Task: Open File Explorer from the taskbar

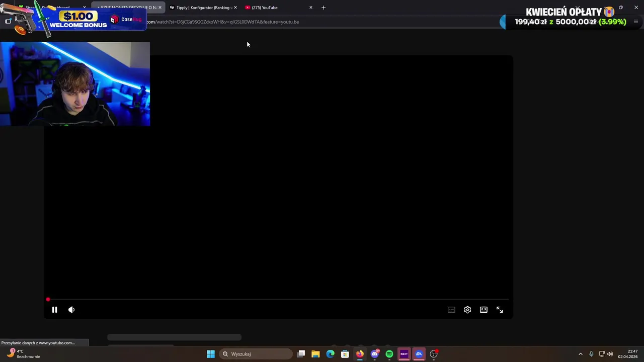Action: click(x=315, y=354)
